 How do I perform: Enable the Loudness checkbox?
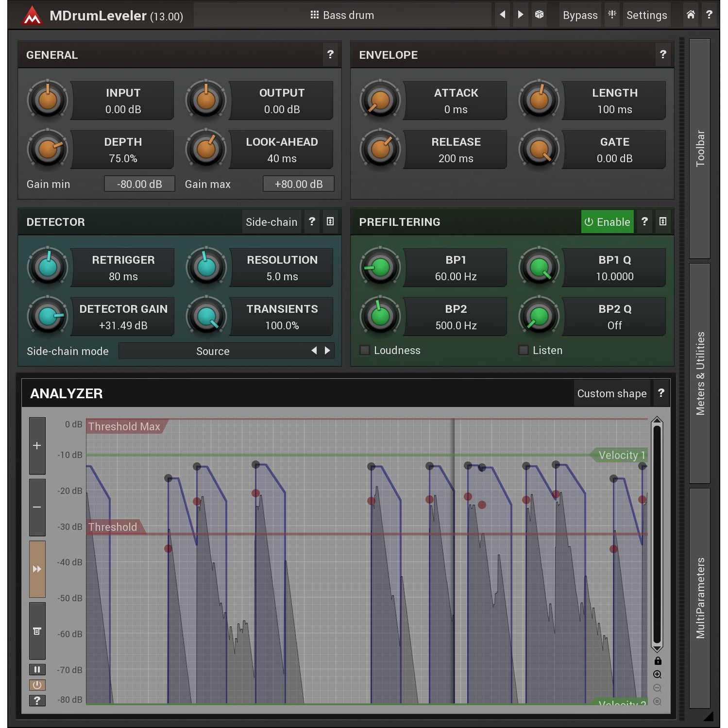coord(365,350)
